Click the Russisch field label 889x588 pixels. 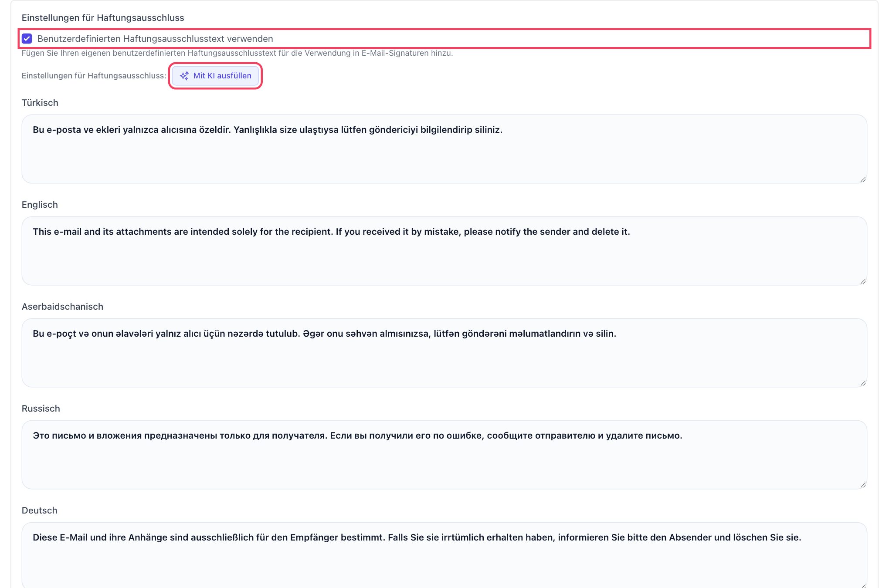[41, 409]
